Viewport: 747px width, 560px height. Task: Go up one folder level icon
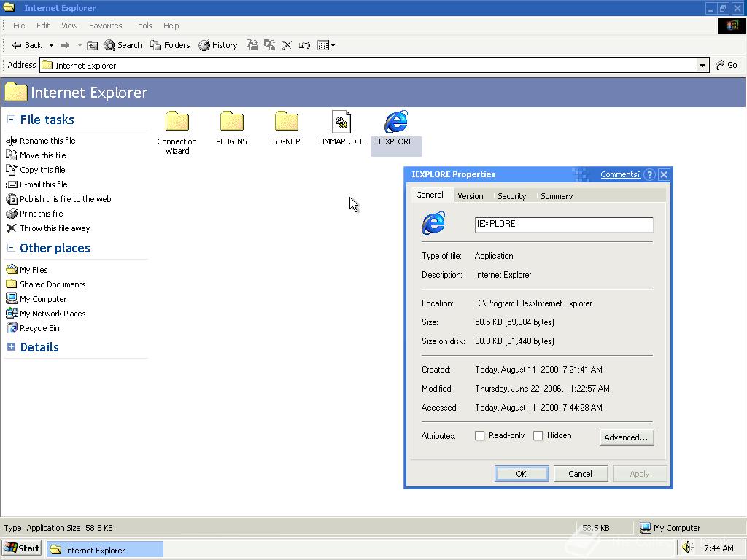click(93, 45)
